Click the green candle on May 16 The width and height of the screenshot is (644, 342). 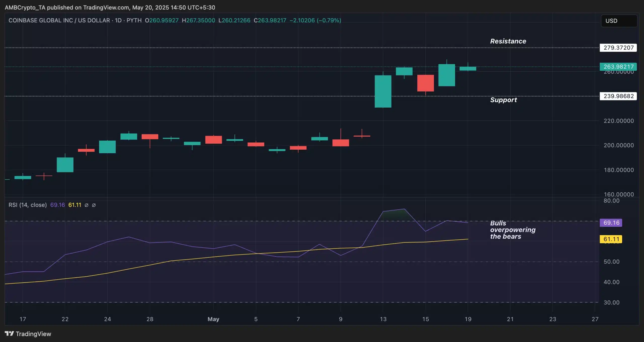click(447, 75)
